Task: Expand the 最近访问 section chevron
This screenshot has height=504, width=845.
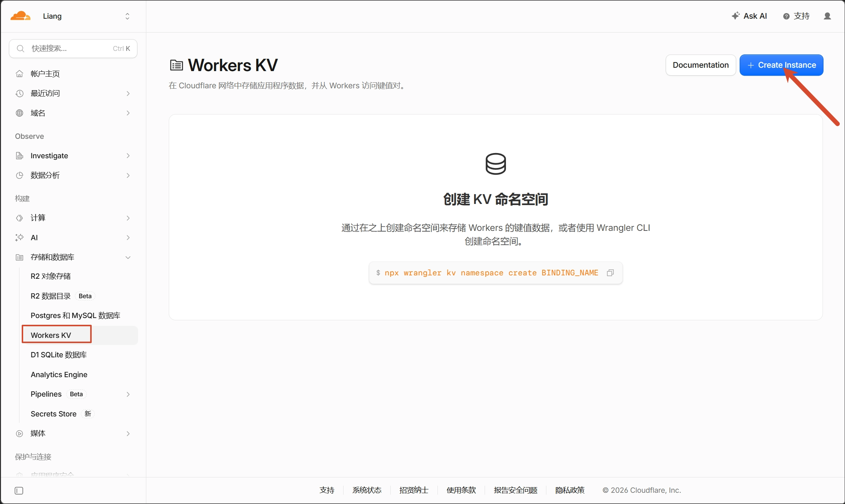Action: 128,93
